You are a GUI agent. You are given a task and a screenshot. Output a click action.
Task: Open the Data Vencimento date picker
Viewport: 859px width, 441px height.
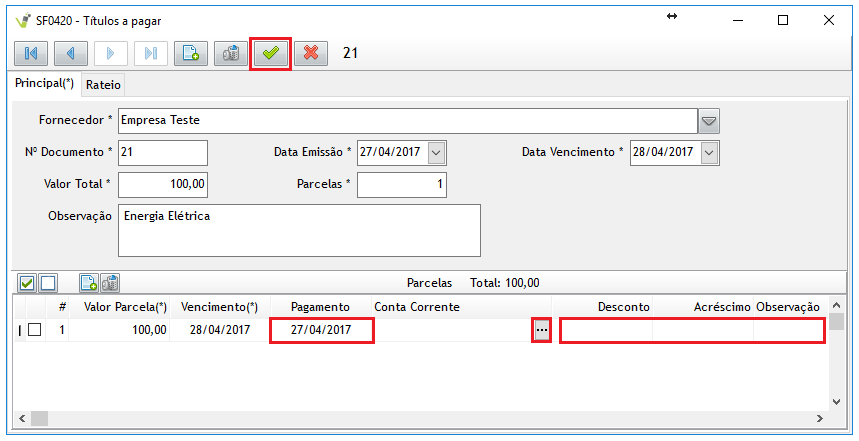coord(710,153)
